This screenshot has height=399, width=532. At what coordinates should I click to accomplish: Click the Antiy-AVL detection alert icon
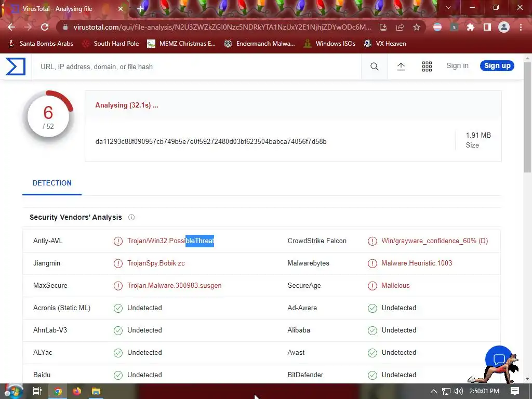click(118, 241)
